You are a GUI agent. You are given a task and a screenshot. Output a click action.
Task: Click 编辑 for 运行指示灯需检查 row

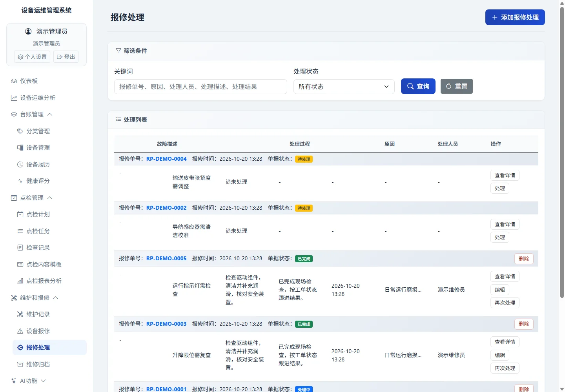pyautogui.click(x=500, y=290)
